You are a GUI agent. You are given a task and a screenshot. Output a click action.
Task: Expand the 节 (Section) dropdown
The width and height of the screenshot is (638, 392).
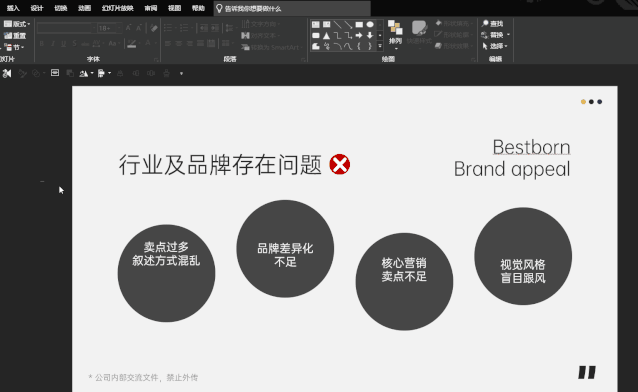(x=14, y=47)
